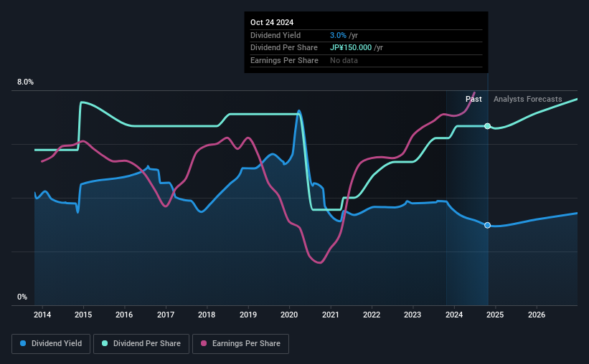The image size is (589, 364).
Task: Click the 'Oct 24 2024' tooltip date
Action: [x=272, y=22]
